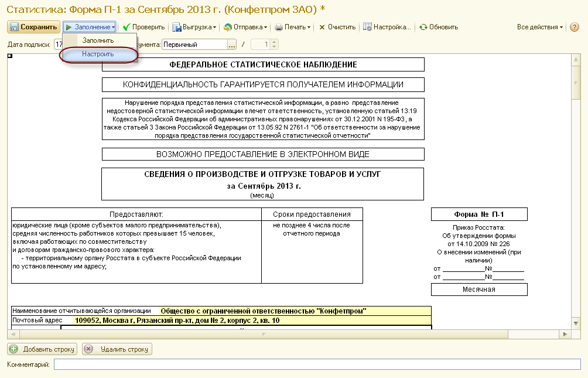Click the green play Заполнение icon
The height and width of the screenshot is (378, 588).
(x=69, y=27)
